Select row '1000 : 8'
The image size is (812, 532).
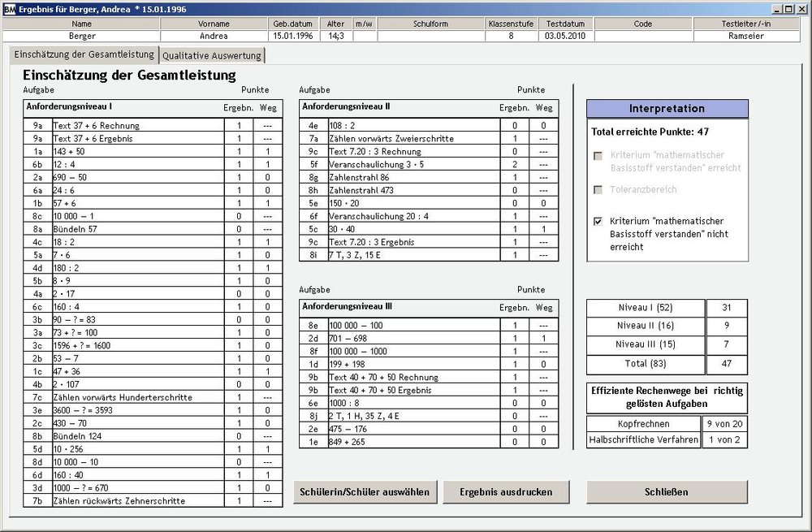point(429,403)
